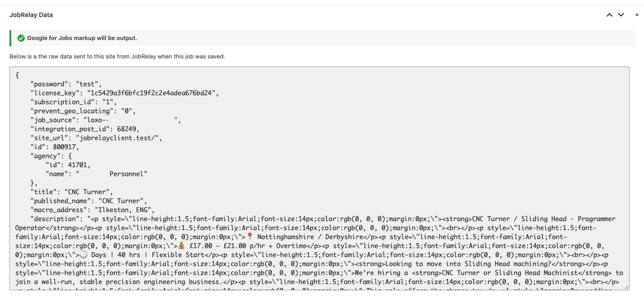Viewport: 644px width, 298px height.
Task: Click the "prevent_geo_locating": "0" line
Action: [x=83, y=111]
